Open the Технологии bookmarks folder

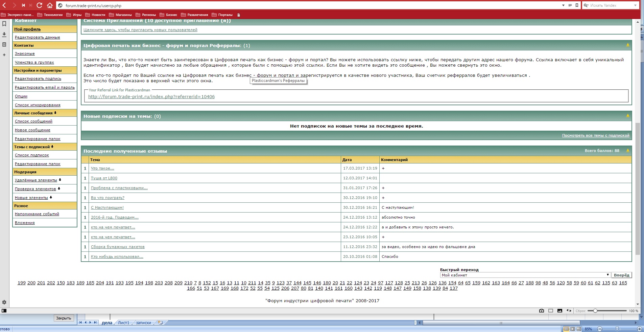tap(50, 15)
